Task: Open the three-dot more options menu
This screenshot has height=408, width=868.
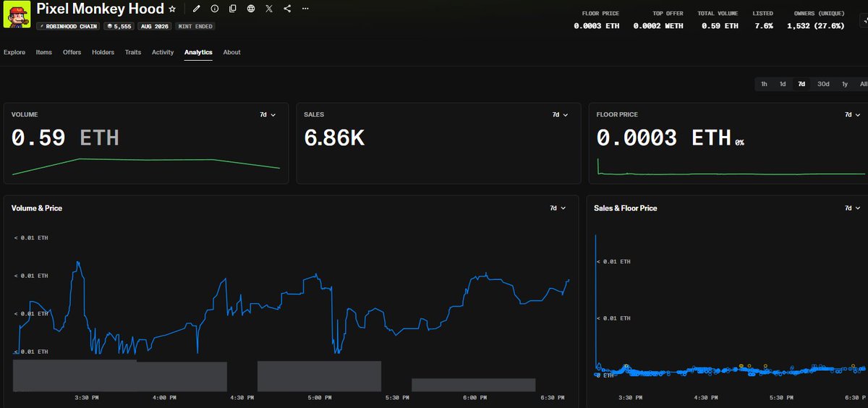Action: coord(305,9)
